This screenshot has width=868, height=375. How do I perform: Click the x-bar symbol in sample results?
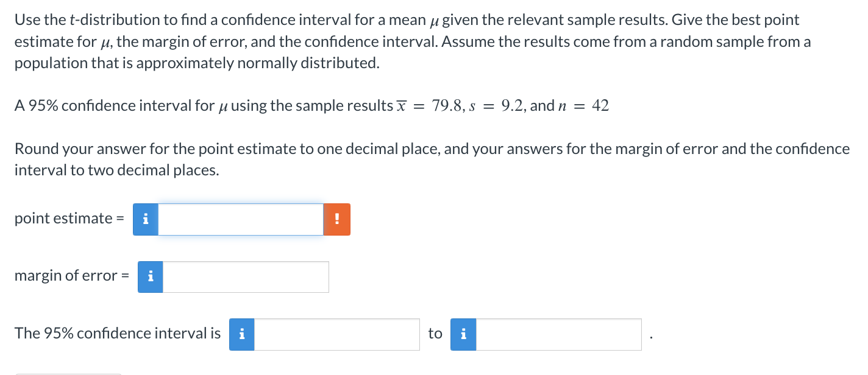[x=401, y=106]
